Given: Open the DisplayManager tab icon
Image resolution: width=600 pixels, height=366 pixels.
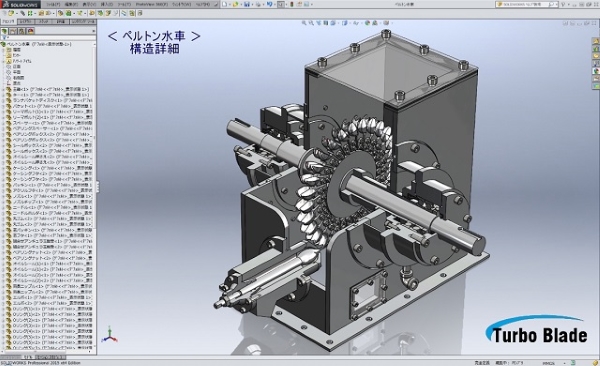Looking at the screenshot, I should (31, 31).
